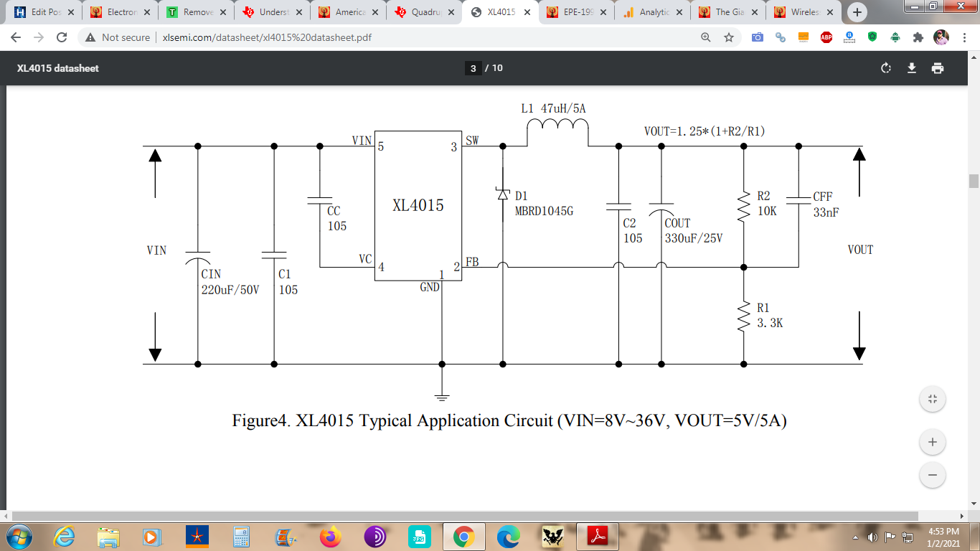Open the browser zoom magnifier icon in address bar
The height and width of the screenshot is (551, 980).
[706, 37]
